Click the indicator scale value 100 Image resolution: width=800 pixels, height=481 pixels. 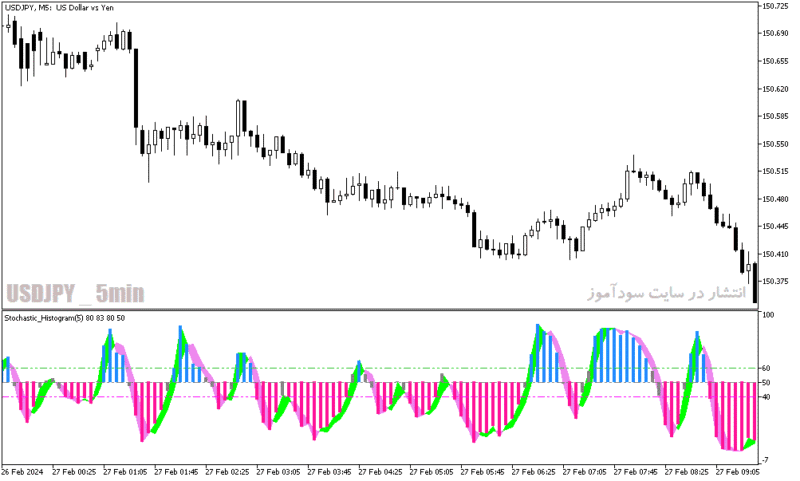pyautogui.click(x=768, y=315)
